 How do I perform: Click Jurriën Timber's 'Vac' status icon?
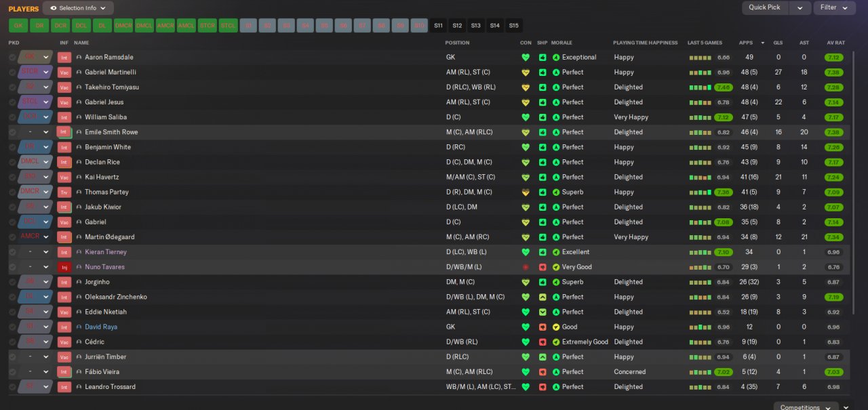click(x=64, y=357)
